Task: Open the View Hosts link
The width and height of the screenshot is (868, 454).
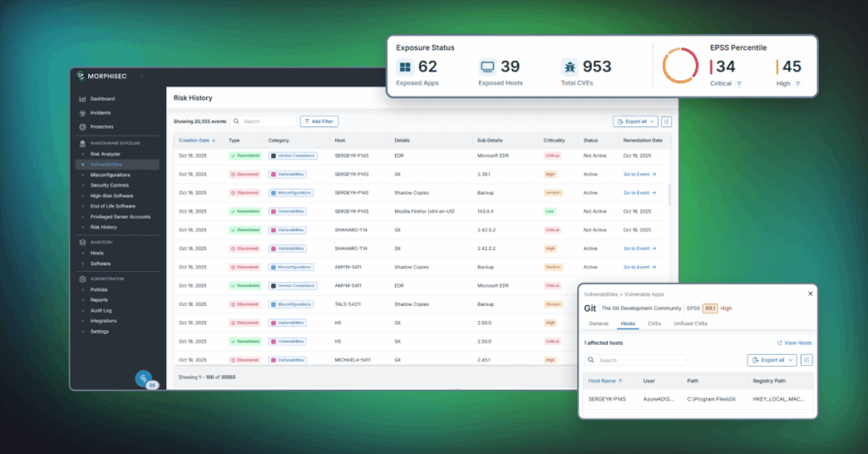Action: [794, 343]
